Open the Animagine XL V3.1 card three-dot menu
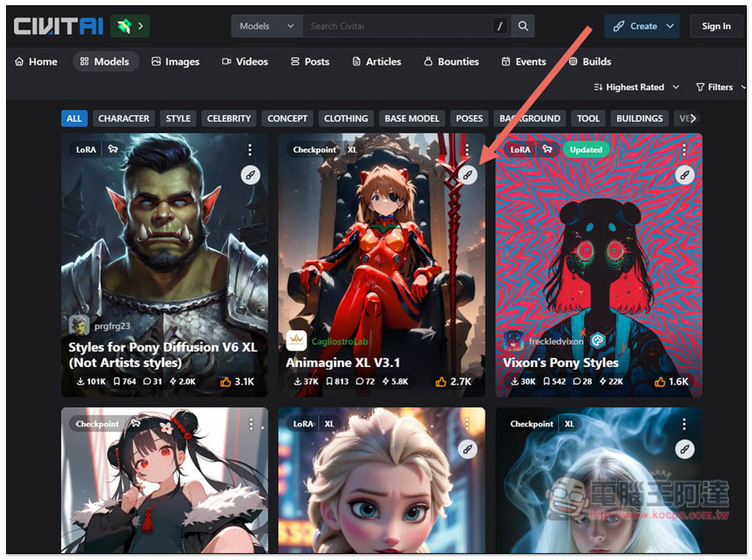 [x=467, y=150]
